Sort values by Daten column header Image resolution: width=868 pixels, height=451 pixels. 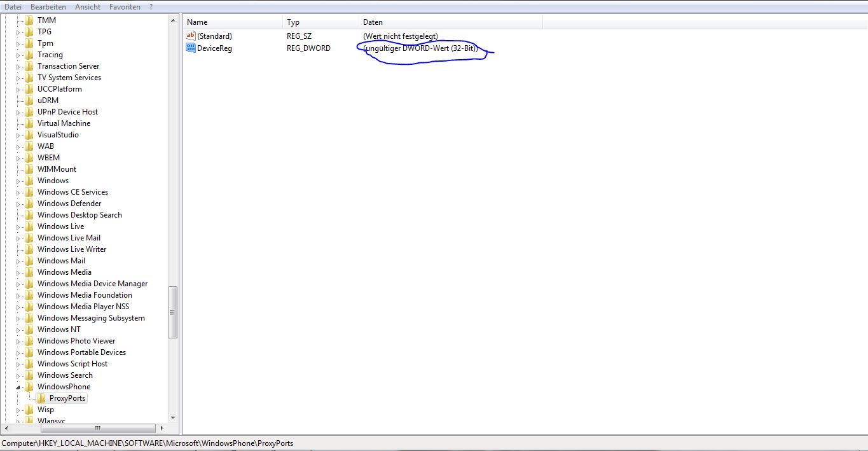pyautogui.click(x=450, y=22)
